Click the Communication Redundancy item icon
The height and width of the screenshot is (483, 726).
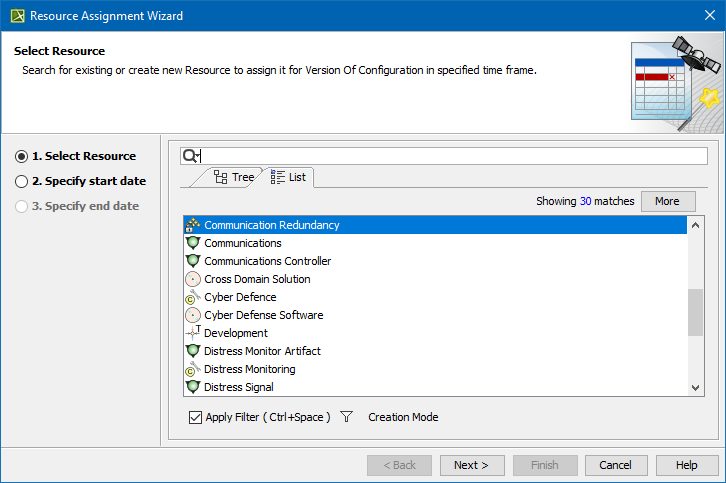[193, 225]
